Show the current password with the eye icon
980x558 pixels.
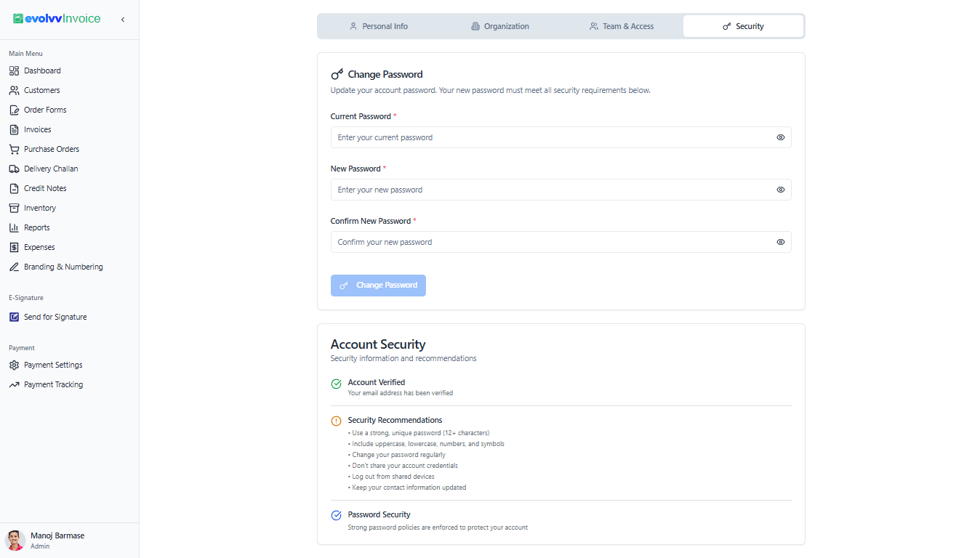click(781, 137)
